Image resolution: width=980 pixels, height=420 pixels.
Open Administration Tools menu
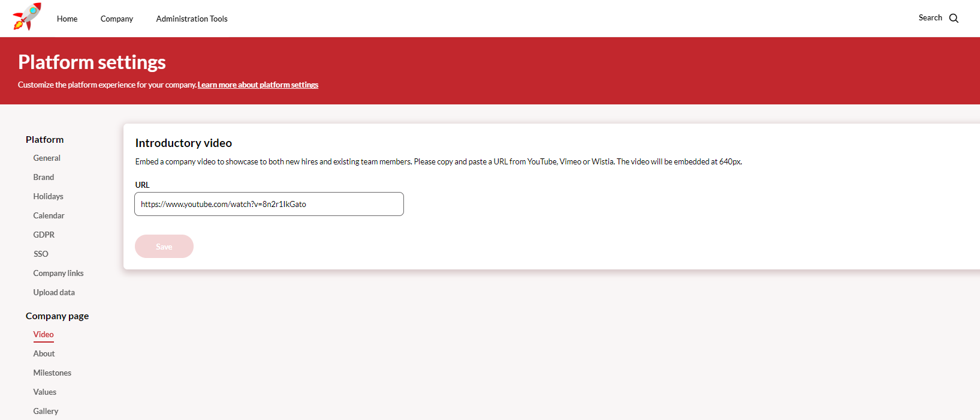click(x=192, y=19)
